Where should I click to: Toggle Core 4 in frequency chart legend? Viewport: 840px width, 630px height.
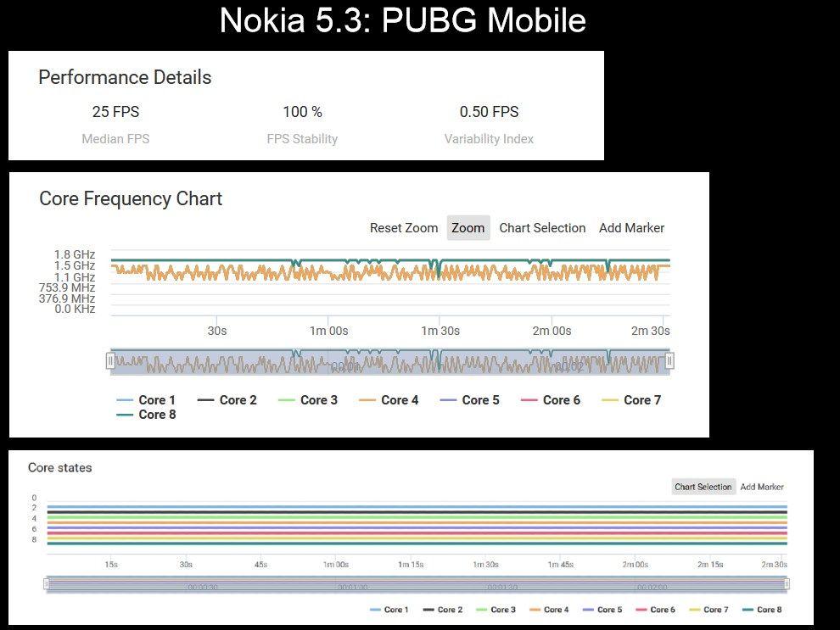tap(389, 400)
